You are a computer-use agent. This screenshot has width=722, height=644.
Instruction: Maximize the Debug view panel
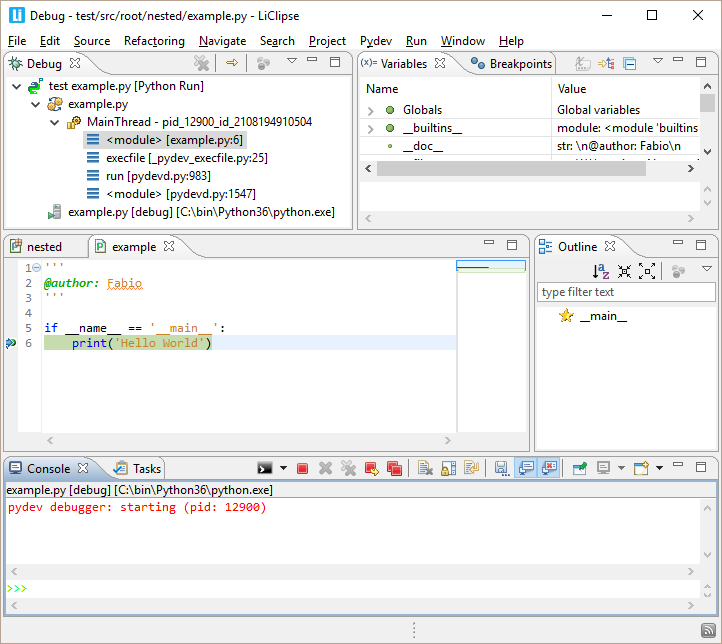335,62
